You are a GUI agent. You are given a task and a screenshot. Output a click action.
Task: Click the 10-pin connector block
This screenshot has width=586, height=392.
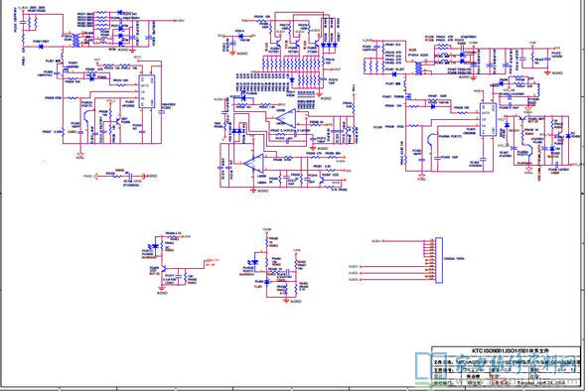click(x=439, y=260)
